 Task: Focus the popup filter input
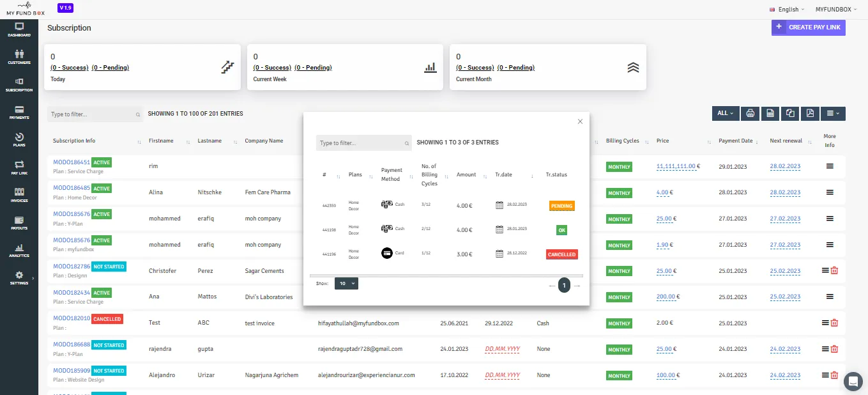363,143
